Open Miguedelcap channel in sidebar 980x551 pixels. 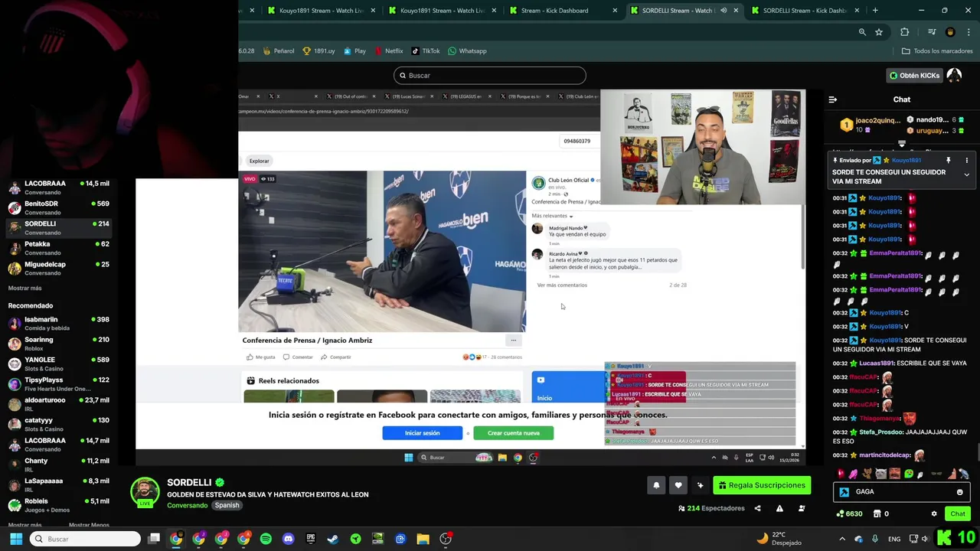(59, 268)
